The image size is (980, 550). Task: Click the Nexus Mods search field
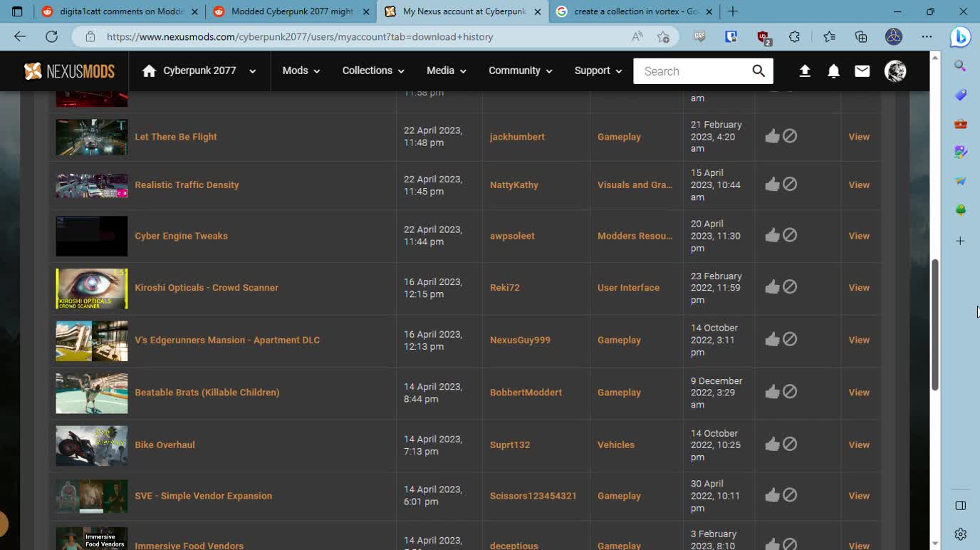coord(691,71)
